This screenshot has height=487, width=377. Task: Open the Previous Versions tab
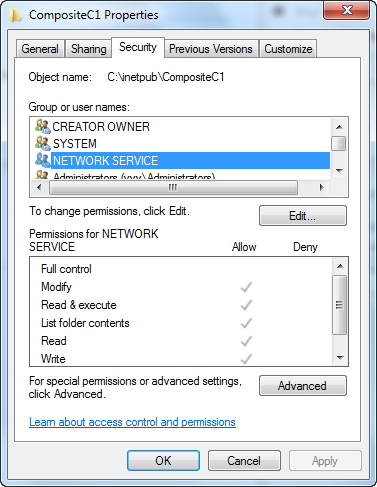[211, 49]
